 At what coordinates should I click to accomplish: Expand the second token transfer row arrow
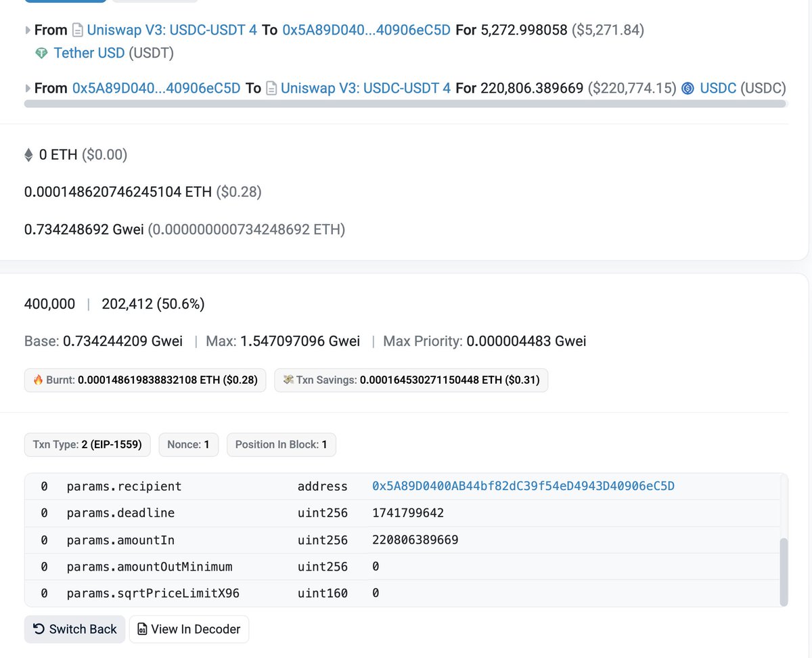pos(28,88)
